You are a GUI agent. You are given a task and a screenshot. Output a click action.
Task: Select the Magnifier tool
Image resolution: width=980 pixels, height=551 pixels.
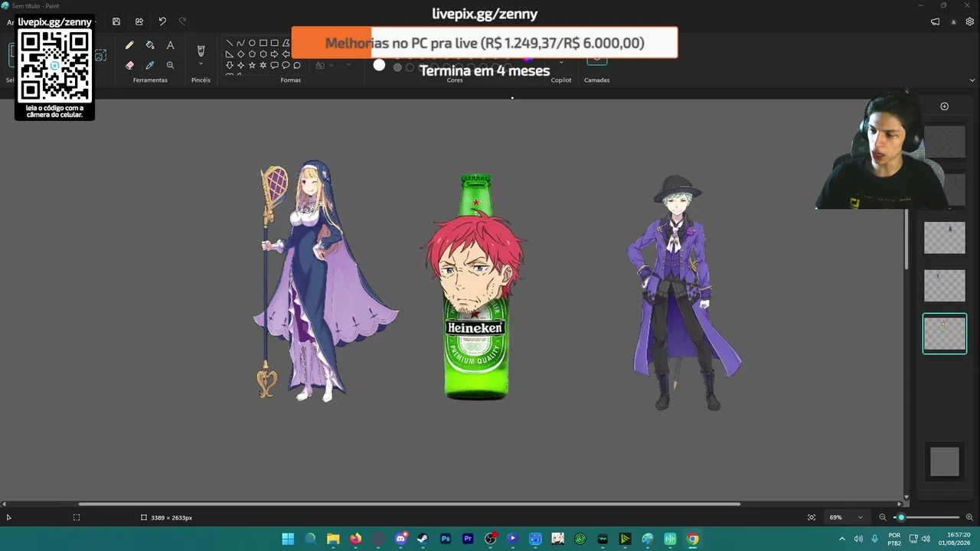[170, 66]
